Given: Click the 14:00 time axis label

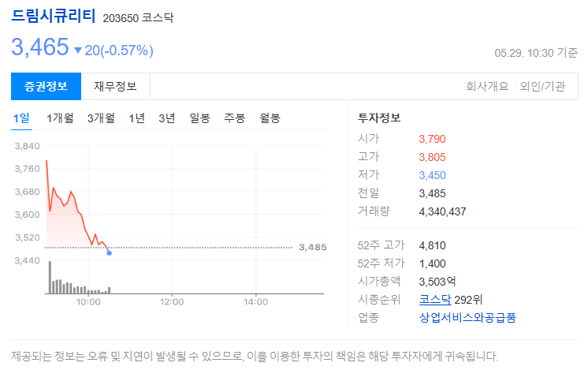Looking at the screenshot, I should (x=255, y=302).
